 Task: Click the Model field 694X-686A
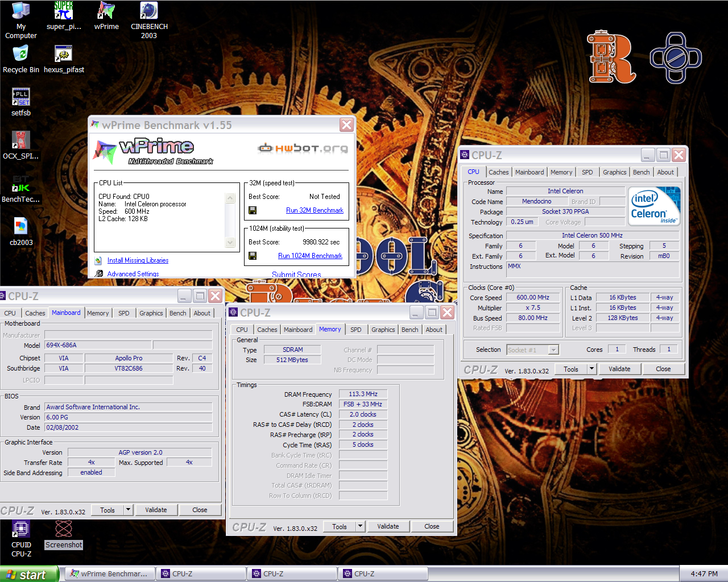click(x=98, y=345)
